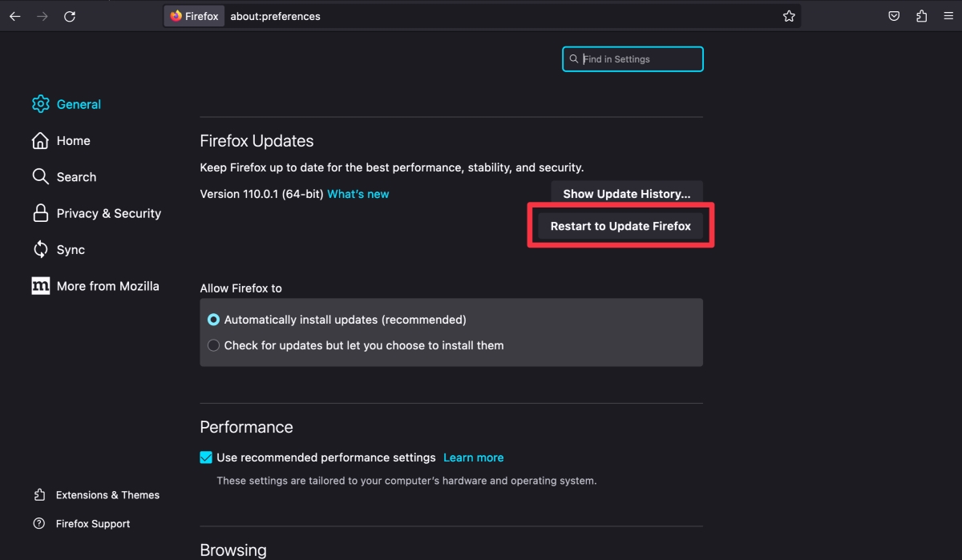This screenshot has height=560, width=962.
Task: Select automatically install updates option
Action: pos(213,319)
